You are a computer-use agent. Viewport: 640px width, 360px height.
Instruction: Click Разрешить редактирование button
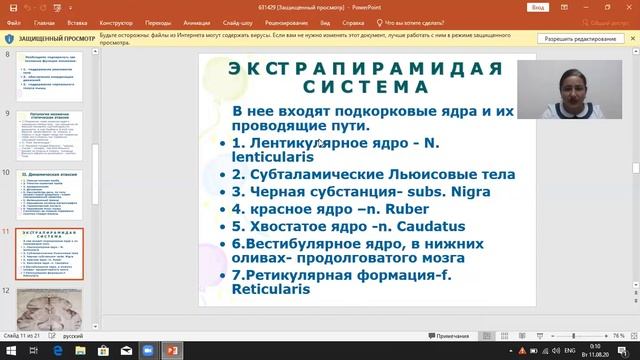tap(580, 39)
